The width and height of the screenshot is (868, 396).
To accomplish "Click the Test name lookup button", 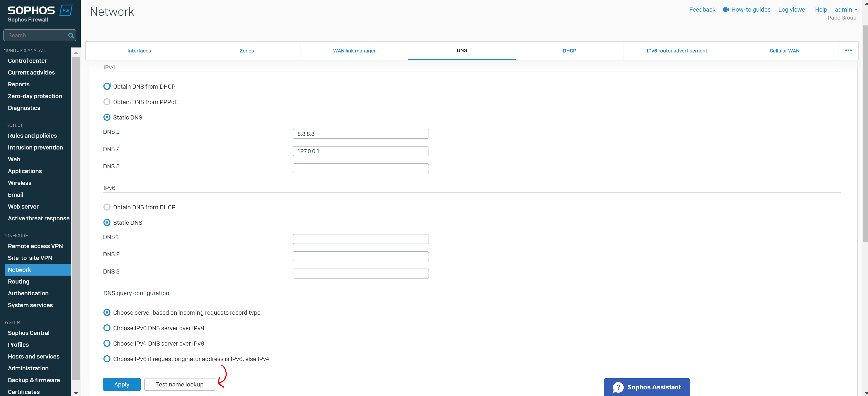I will click(180, 384).
